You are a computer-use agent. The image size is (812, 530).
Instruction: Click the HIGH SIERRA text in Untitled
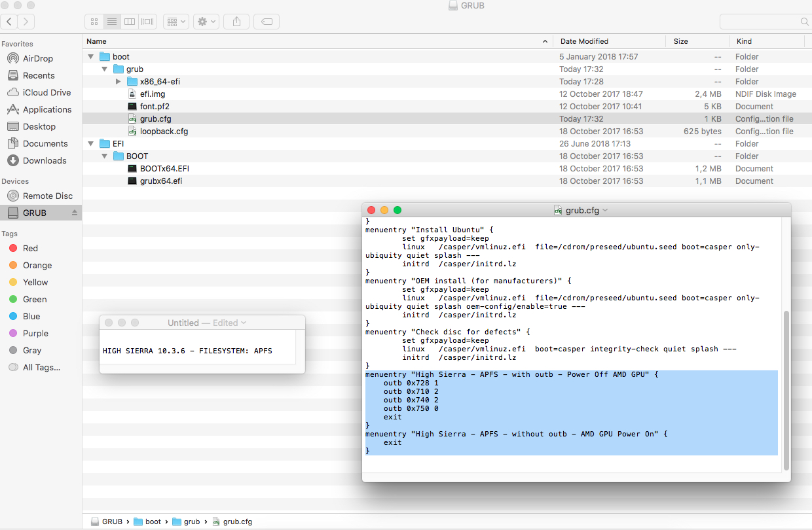(x=187, y=351)
